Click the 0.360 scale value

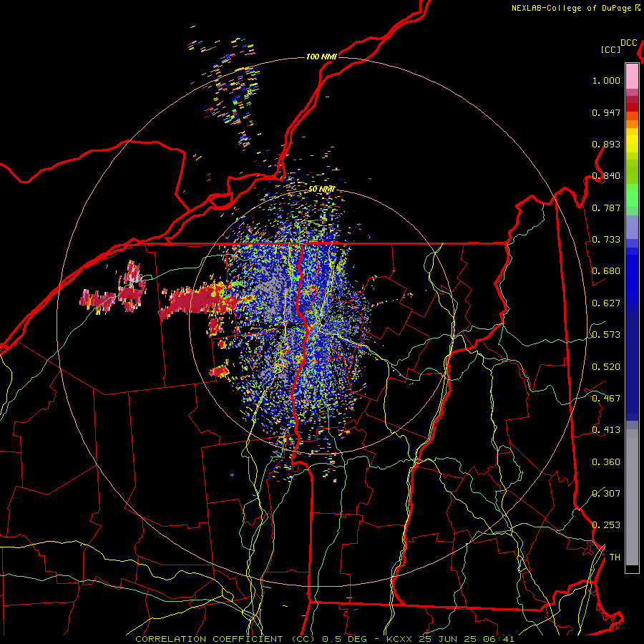[x=606, y=462]
